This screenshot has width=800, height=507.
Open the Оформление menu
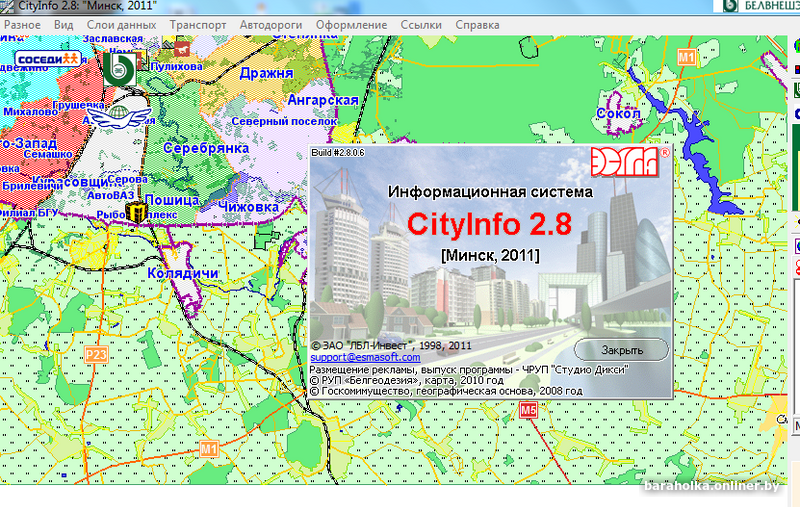click(352, 25)
